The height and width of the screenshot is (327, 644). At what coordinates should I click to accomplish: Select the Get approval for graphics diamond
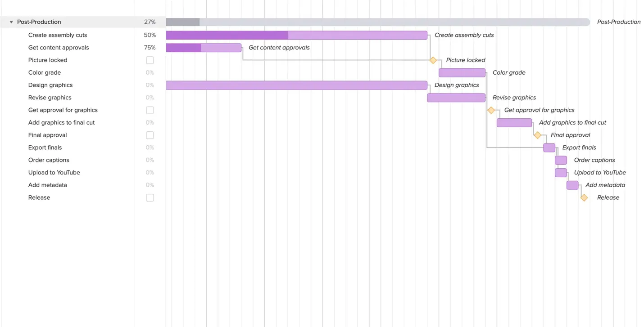coord(491,110)
